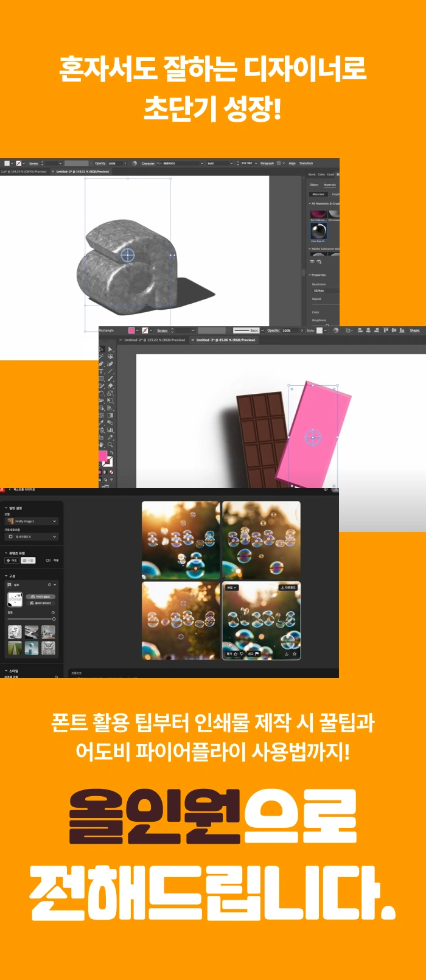Click the 이미지 업로드 button
Image resolution: width=426 pixels, height=980 pixels.
coord(40,597)
